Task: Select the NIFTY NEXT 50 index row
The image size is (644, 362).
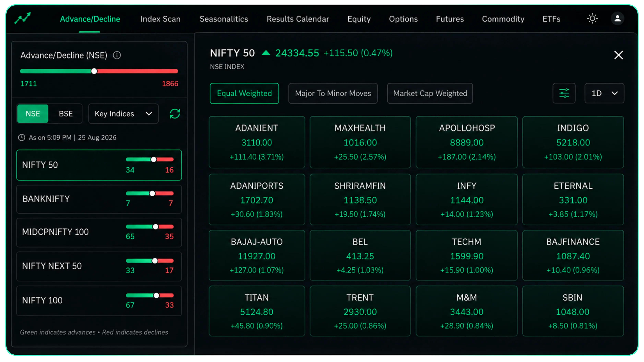Action: [99, 266]
